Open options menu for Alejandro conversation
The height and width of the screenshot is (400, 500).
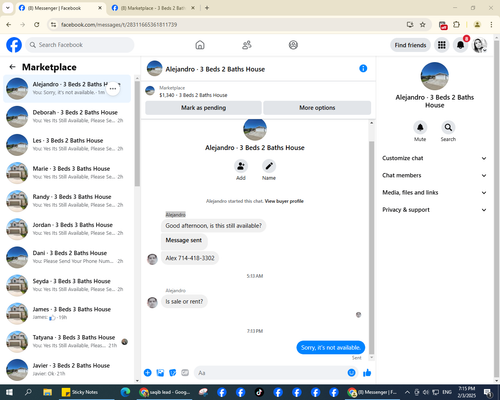[113, 89]
